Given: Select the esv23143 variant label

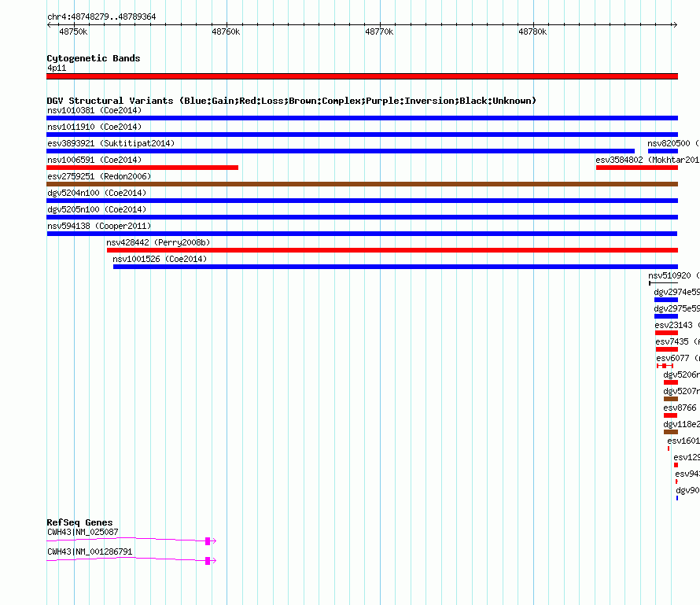Looking at the screenshot, I should point(676,325).
